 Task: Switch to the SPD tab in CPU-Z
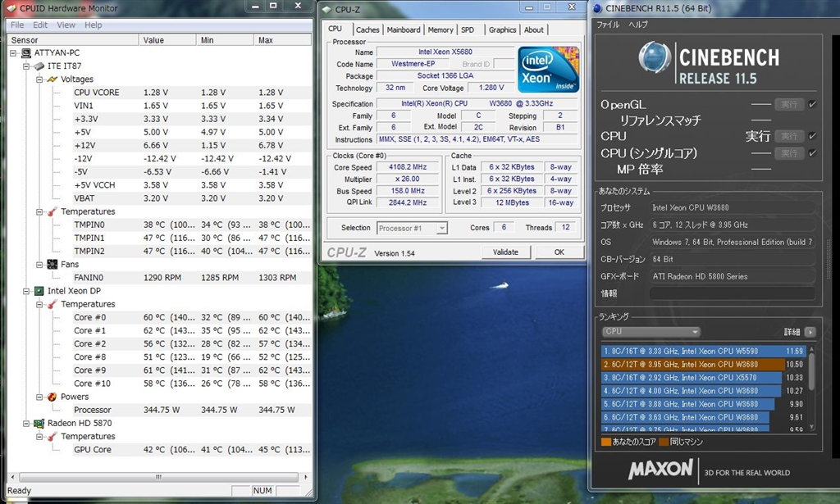(x=468, y=30)
